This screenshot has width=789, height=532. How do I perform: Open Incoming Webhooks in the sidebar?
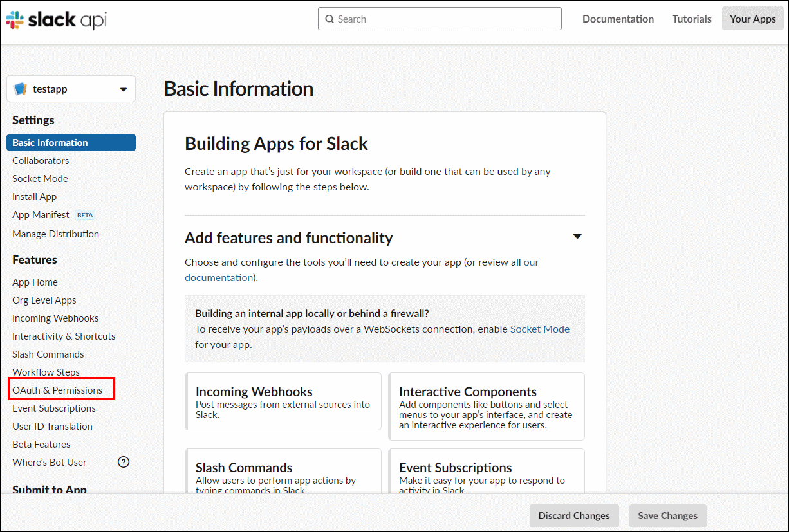coord(55,318)
